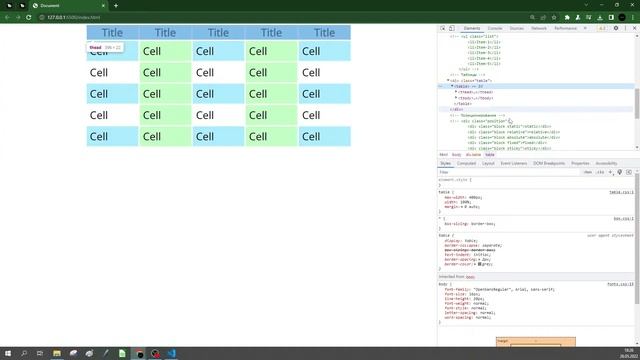Collapse the selected table node
This screenshot has width=640, height=360.
coord(452,86)
